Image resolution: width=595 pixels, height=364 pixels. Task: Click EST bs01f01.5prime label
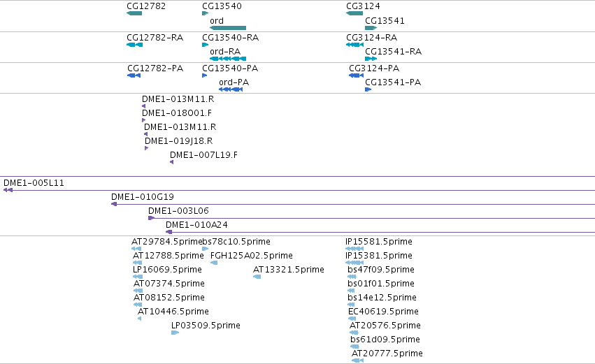coord(381,284)
